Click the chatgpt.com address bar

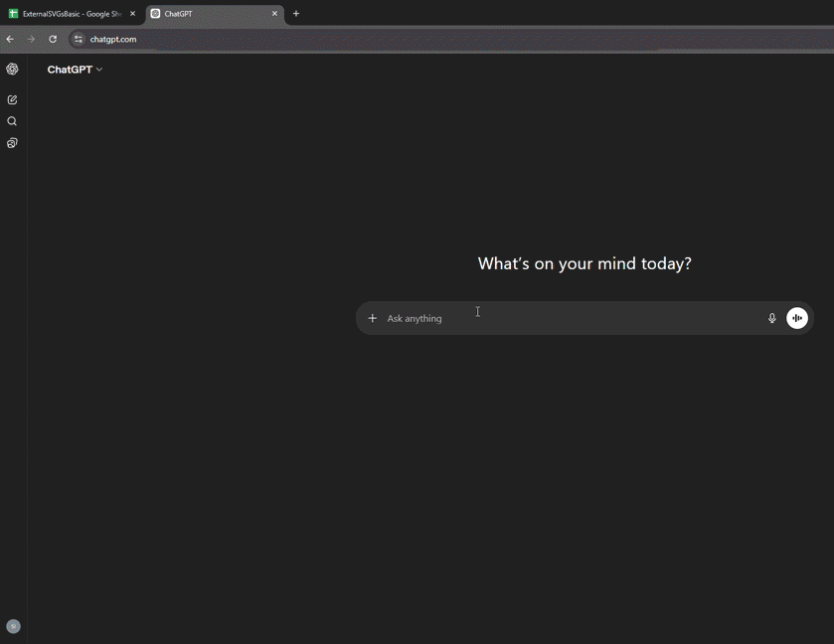click(x=112, y=39)
